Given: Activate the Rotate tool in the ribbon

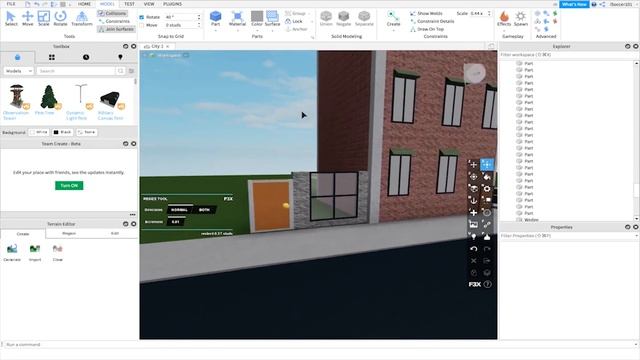Looking at the screenshot, I should 60,19.
